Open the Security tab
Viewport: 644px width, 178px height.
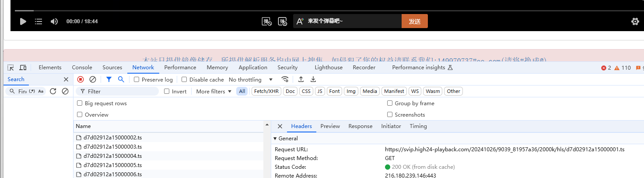[x=287, y=68]
